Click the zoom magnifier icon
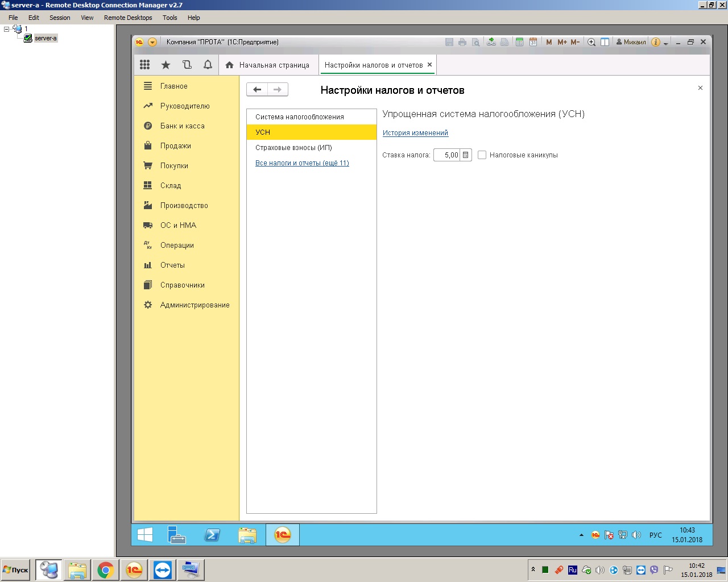Viewport: 728px width, 582px height. (x=591, y=42)
